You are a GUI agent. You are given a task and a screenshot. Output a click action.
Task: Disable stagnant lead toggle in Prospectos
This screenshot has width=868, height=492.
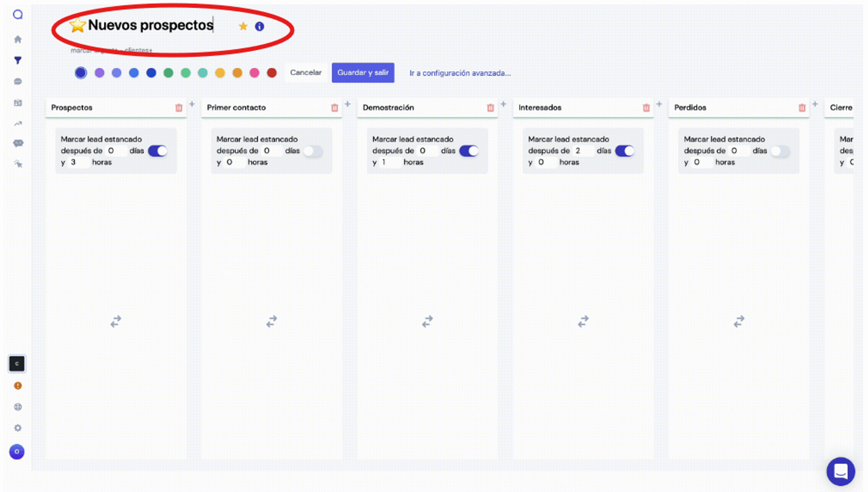[158, 151]
